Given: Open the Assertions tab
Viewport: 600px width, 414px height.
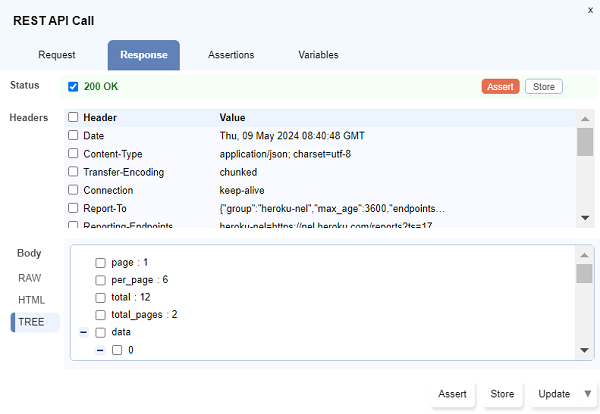Looking at the screenshot, I should (x=230, y=55).
